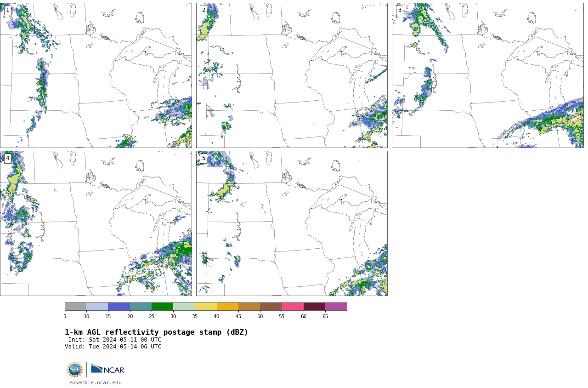
Task: Click the colorbar tick label 35
Action: pyautogui.click(x=195, y=316)
